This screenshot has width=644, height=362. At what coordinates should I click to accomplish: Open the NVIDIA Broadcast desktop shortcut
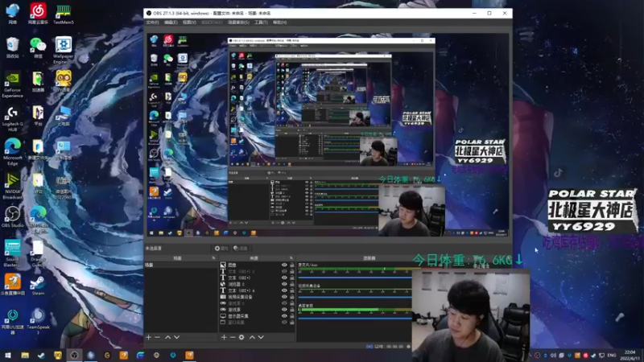(12, 187)
